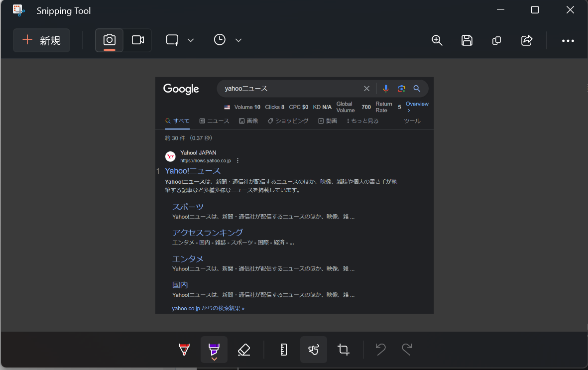Click the 新規 new snip button
Screen dimensions: 588x370
(x=42, y=40)
